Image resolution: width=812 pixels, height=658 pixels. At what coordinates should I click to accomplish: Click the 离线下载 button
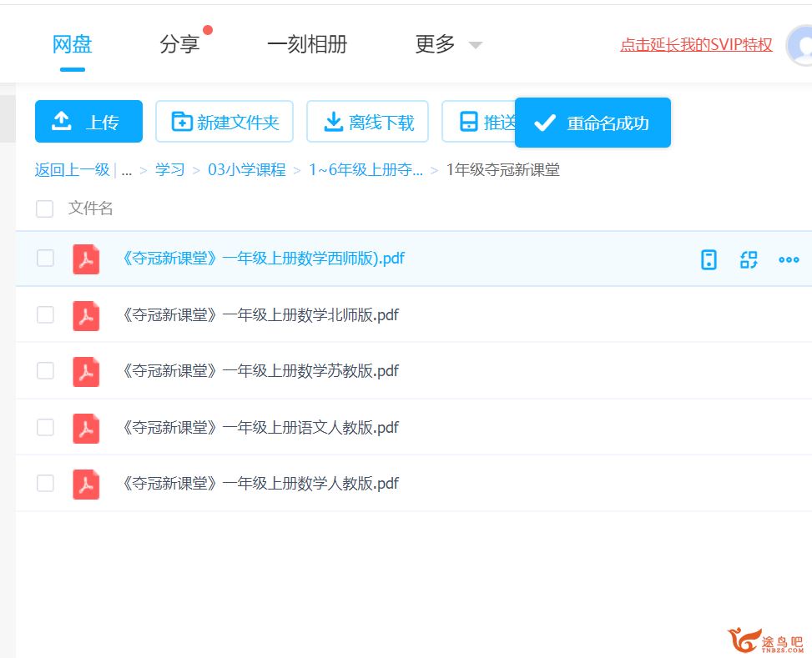click(368, 121)
